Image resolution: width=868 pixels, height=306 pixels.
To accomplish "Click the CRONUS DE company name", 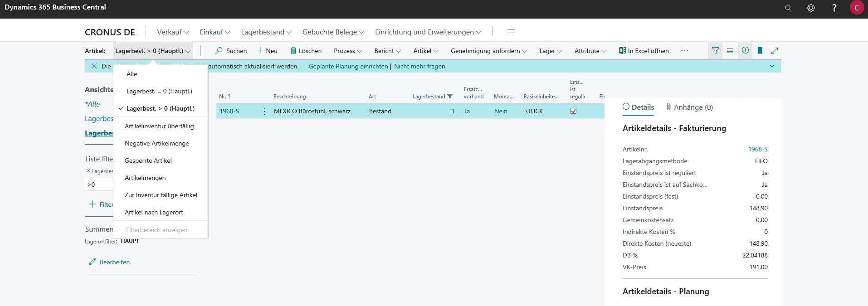I will tap(110, 32).
